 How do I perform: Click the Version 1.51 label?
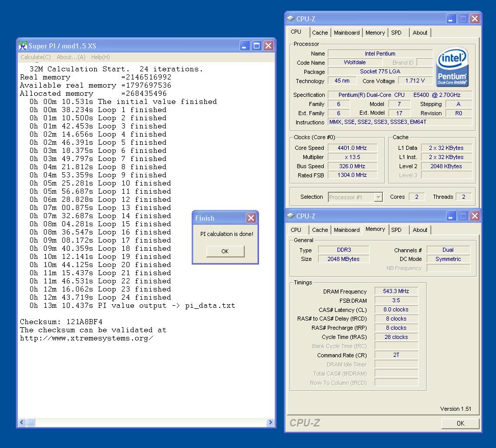(456, 409)
